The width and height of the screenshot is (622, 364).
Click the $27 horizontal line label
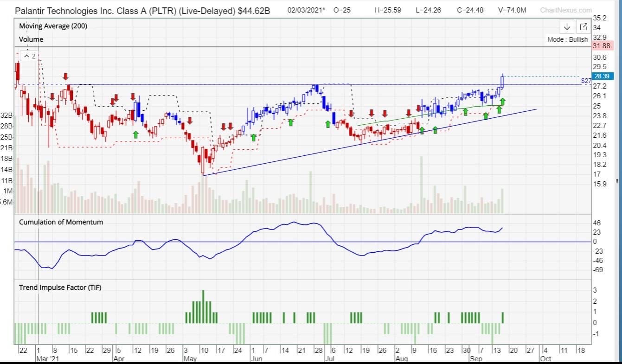click(586, 81)
